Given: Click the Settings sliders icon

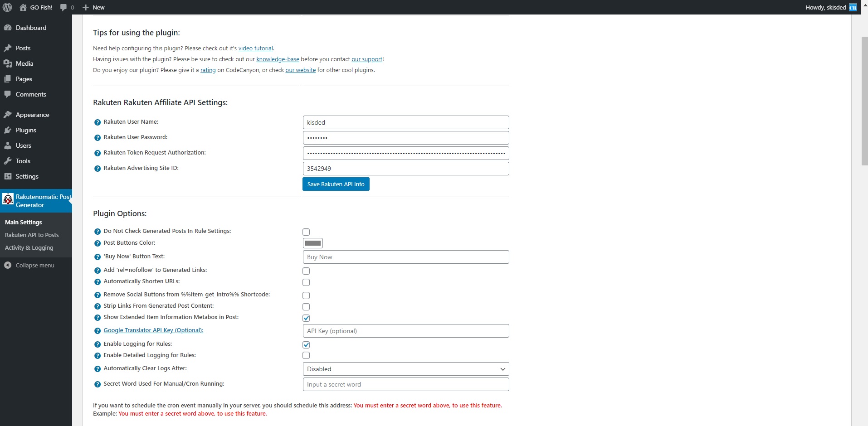Looking at the screenshot, I should coord(8,176).
